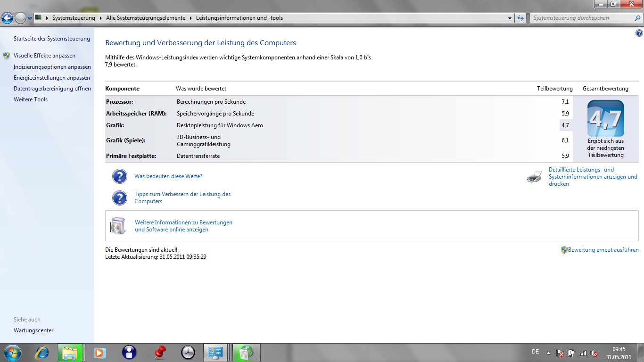Click the power plug battery tray icon
644x362 pixels.
coord(571,353)
